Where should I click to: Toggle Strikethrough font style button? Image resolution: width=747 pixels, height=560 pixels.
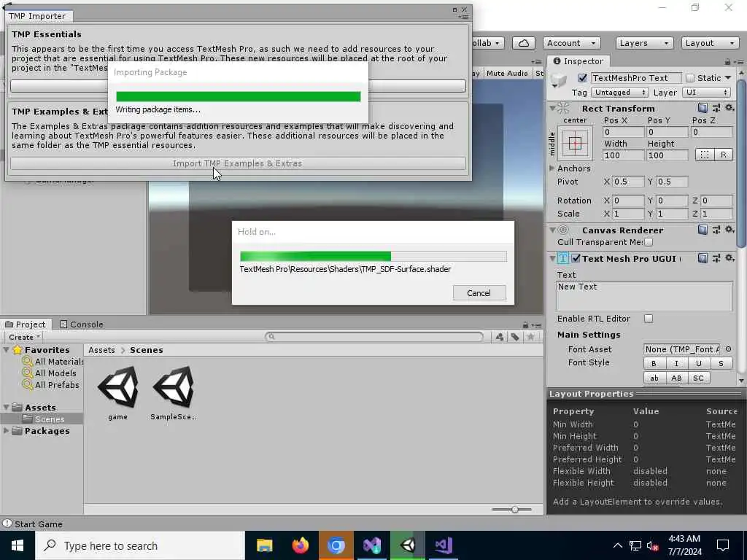721,363
